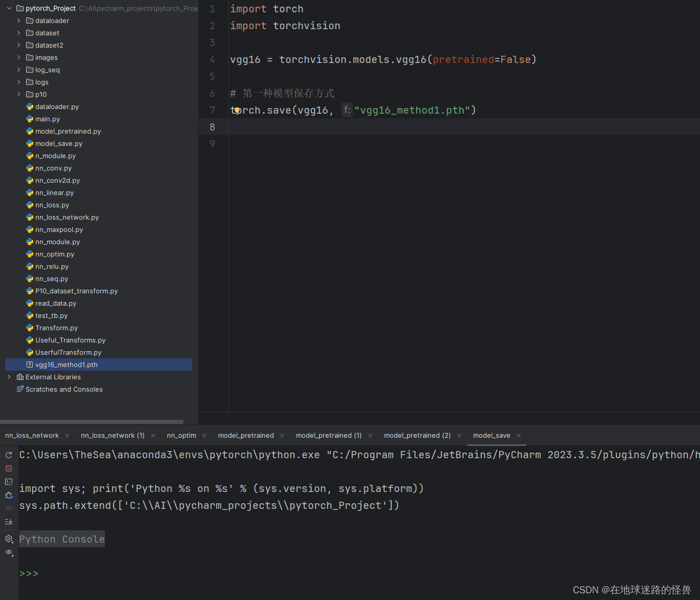Select Transform.py file
Image resolution: width=700 pixels, height=600 pixels.
pos(56,328)
